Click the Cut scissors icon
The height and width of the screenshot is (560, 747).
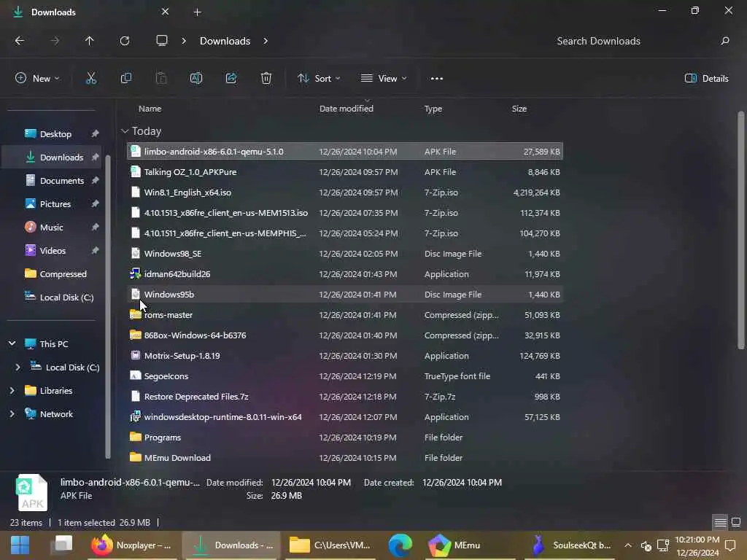90,79
